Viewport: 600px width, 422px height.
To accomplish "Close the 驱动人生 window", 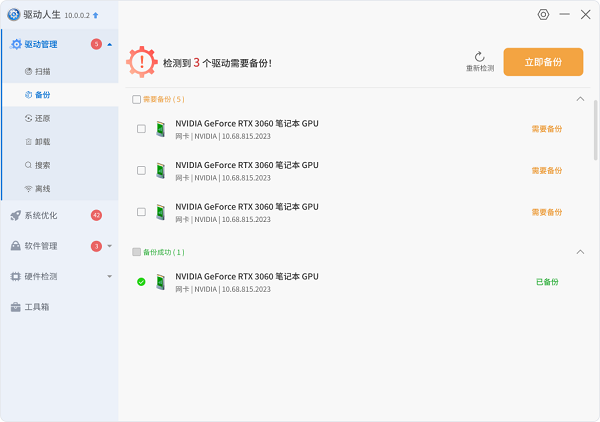I will point(585,15).
